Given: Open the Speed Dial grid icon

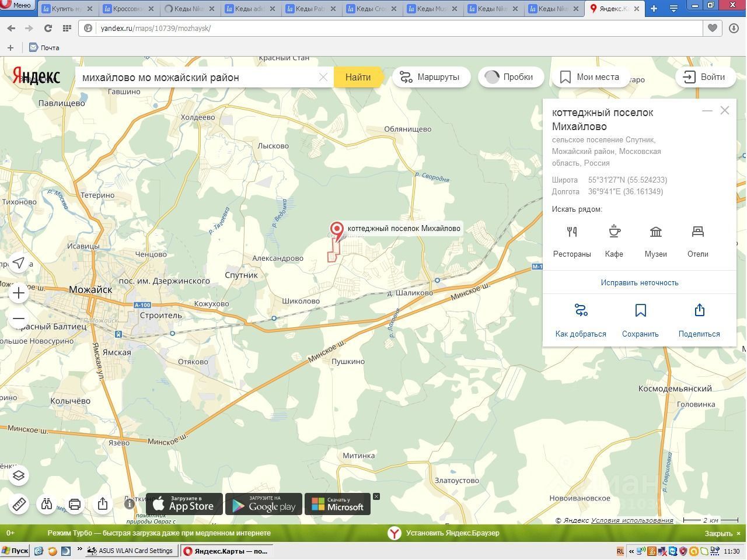Looking at the screenshot, I should click(67, 28).
